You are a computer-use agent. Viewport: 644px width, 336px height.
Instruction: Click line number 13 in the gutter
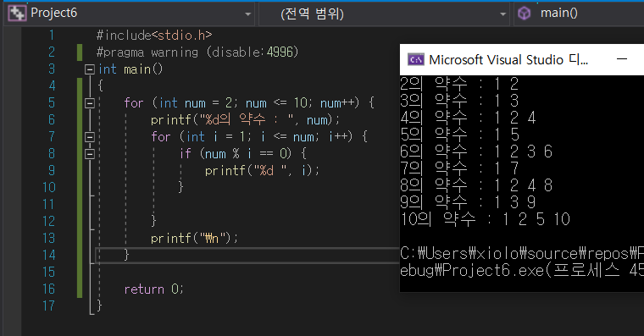[x=48, y=239]
